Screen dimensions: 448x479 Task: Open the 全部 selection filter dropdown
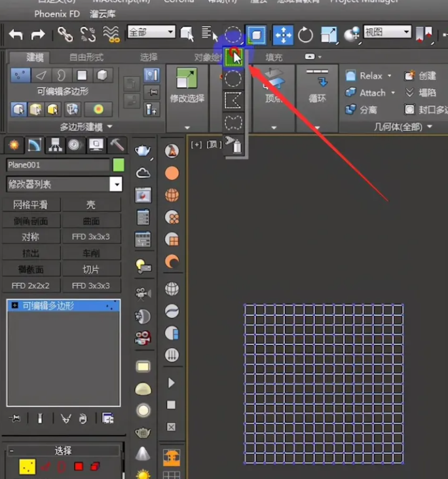pyautogui.click(x=151, y=32)
